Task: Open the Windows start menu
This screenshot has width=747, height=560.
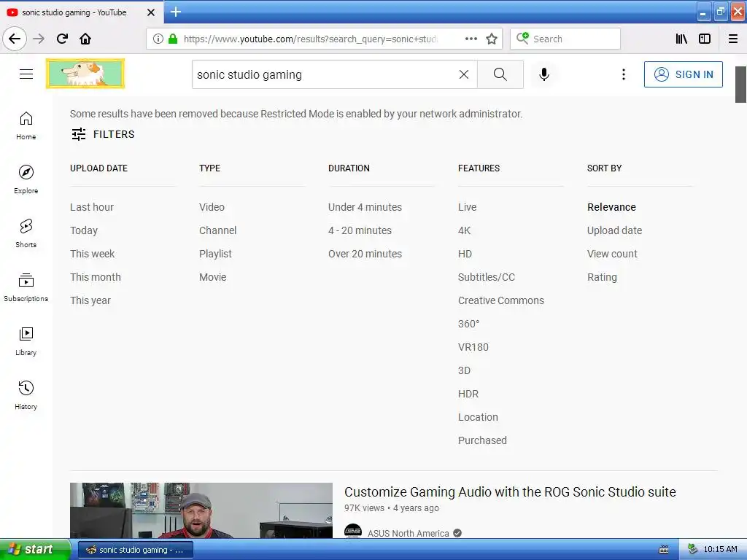Action: click(35, 550)
